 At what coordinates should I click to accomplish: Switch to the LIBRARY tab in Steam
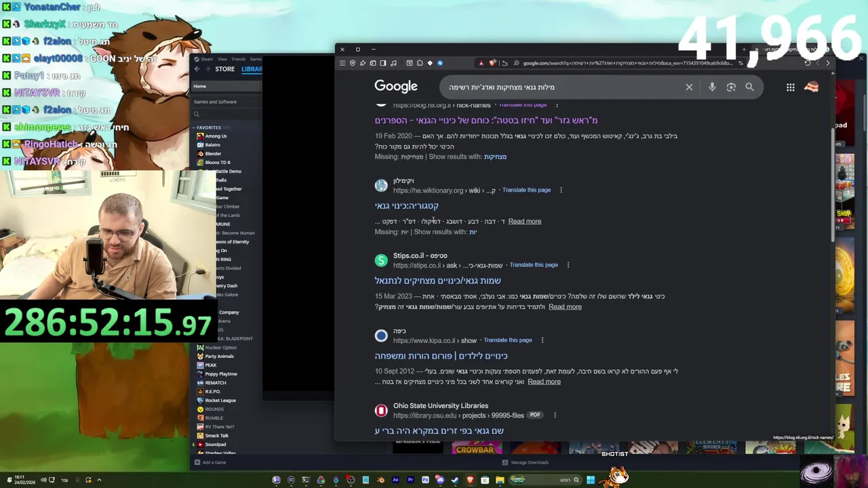(x=251, y=69)
